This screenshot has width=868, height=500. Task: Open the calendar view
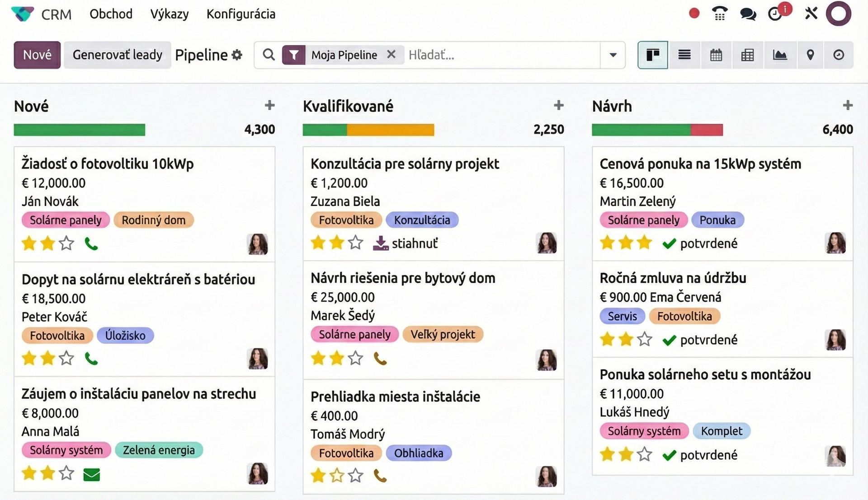click(716, 55)
